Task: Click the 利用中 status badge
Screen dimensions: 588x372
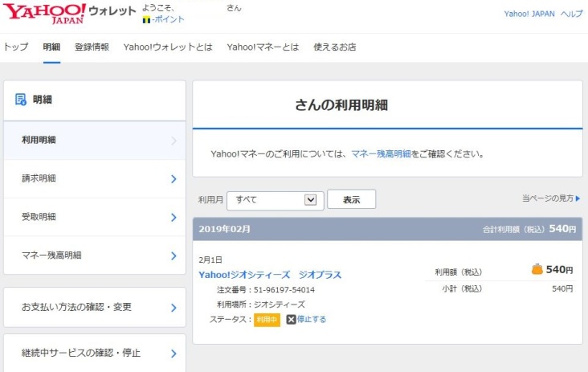Action: coord(267,320)
